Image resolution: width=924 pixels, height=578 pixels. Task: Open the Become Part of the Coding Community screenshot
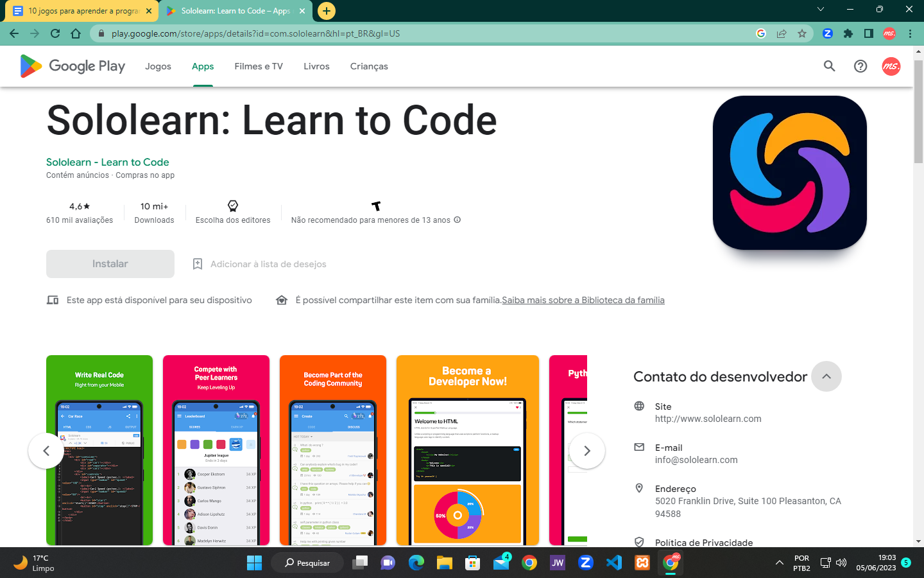tap(333, 450)
